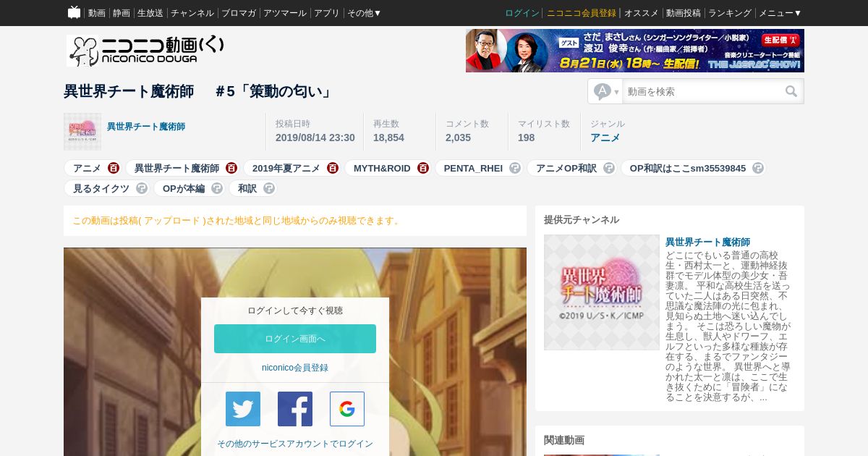868x456 pixels.
Task: Open ランキング in the top bar
Action: 730,13
